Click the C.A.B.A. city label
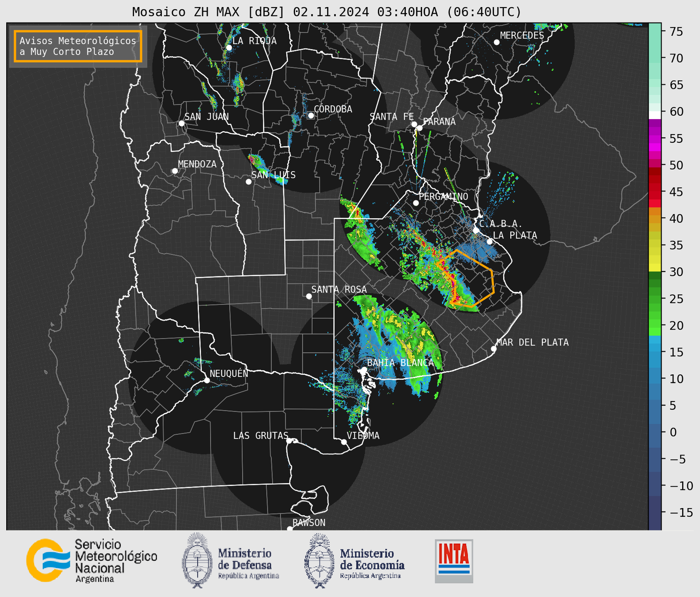This screenshot has width=700, height=597. tap(500, 224)
